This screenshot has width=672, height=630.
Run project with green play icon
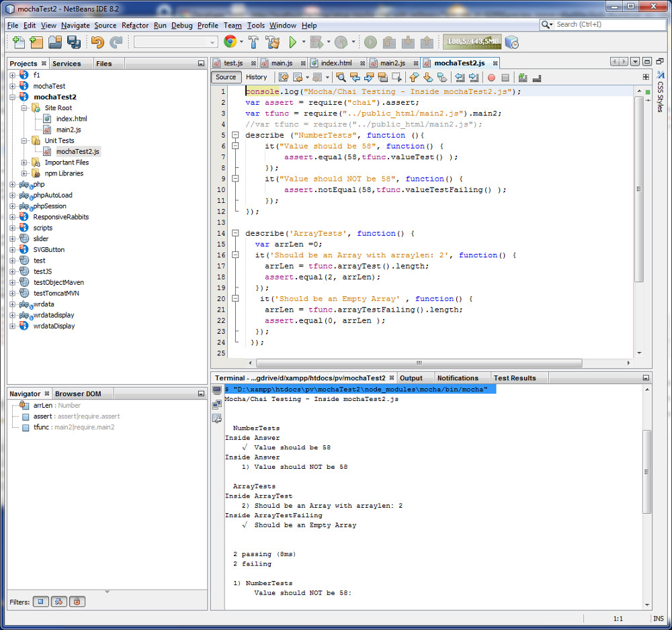(x=293, y=42)
